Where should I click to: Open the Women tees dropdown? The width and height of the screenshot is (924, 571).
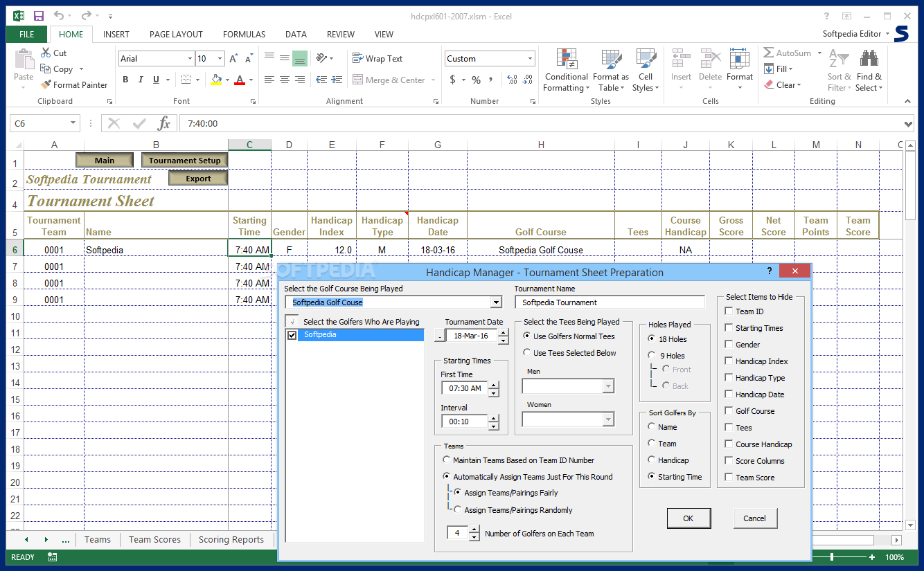point(608,419)
